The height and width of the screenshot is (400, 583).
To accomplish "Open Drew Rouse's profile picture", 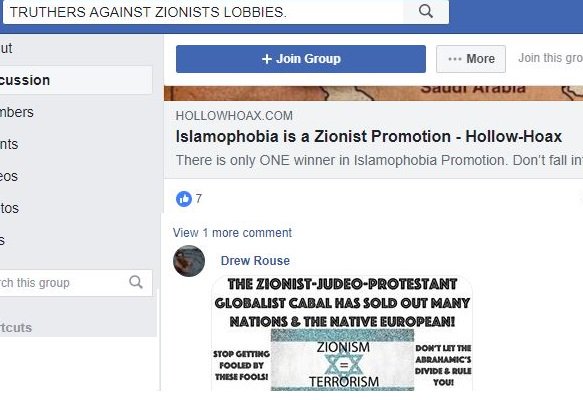I will coord(189,261).
